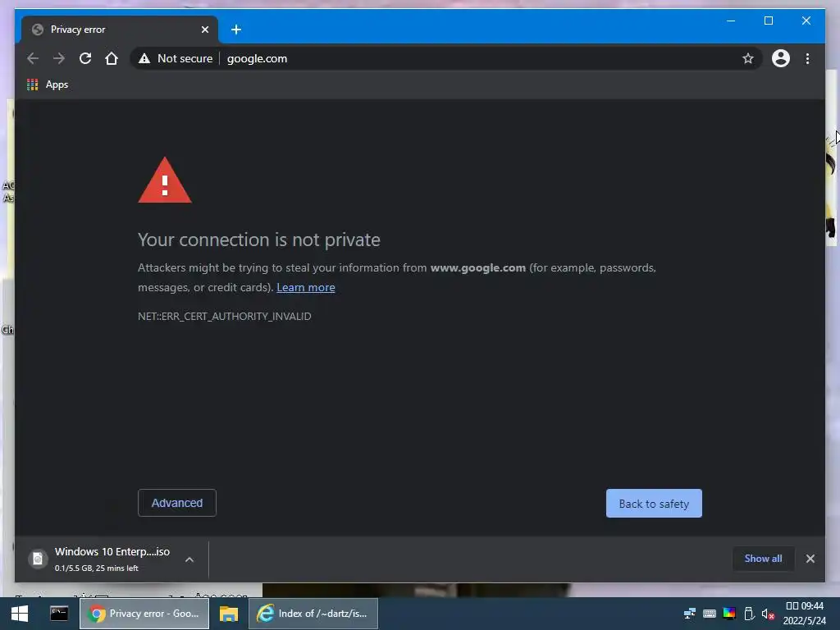Open Chrome's three-dot menu

click(807, 58)
